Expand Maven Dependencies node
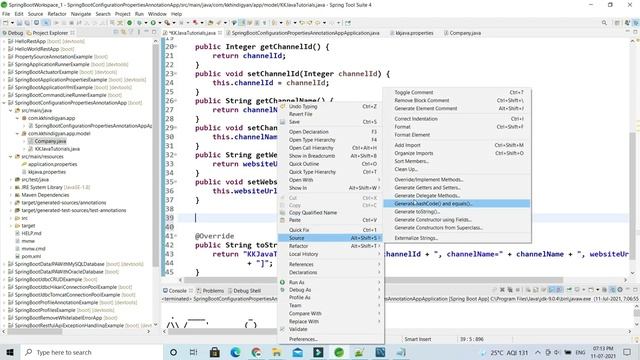The height and width of the screenshot is (360, 640). click(11, 195)
